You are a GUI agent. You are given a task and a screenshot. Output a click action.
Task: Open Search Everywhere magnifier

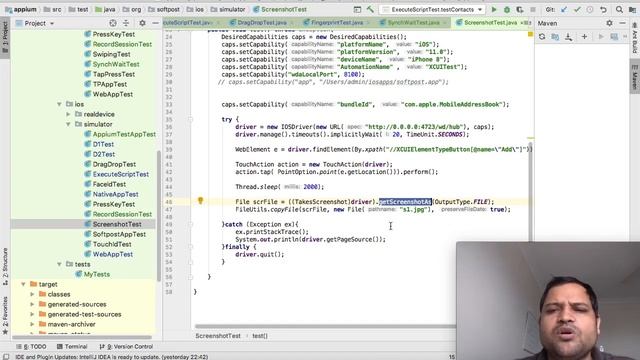click(619, 9)
